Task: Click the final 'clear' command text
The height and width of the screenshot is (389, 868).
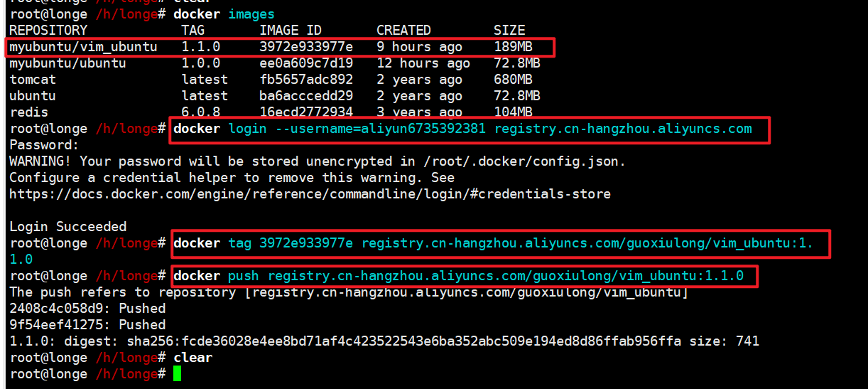Action: [192, 358]
